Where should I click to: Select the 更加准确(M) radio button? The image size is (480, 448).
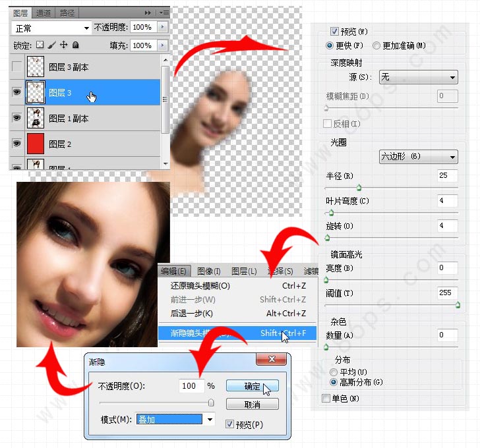click(376, 45)
